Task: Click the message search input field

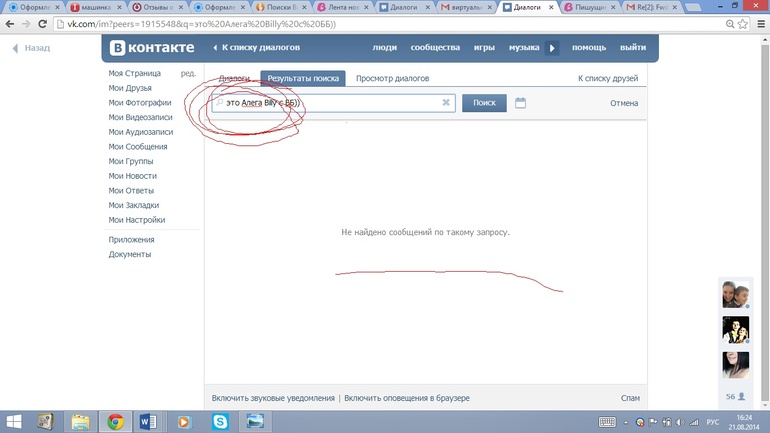Action: [333, 103]
